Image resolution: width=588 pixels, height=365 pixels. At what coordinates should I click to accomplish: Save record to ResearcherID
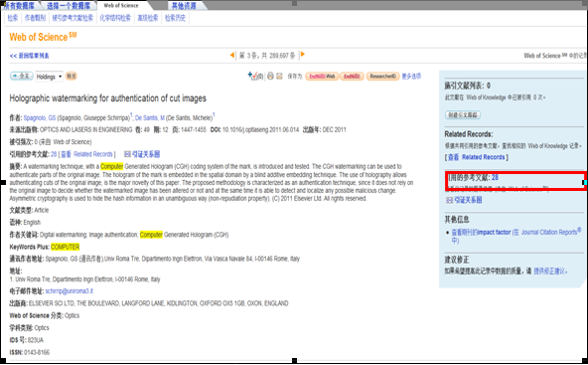tap(382, 77)
